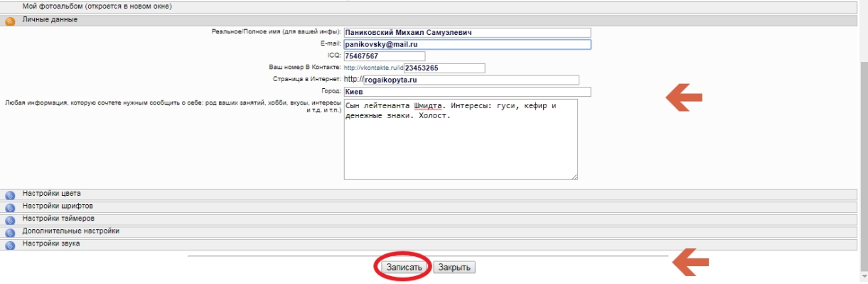Expand the Настройки шрифтов section

(429, 207)
